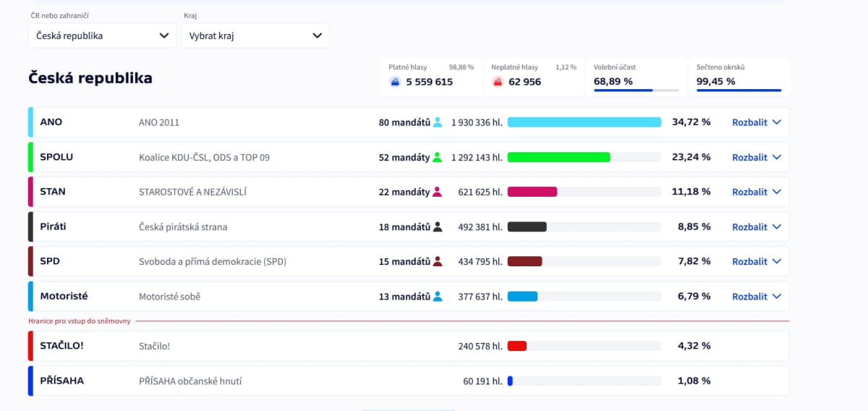The width and height of the screenshot is (868, 411).
Task: Click the Motoristé mandate person icon
Action: point(438,296)
